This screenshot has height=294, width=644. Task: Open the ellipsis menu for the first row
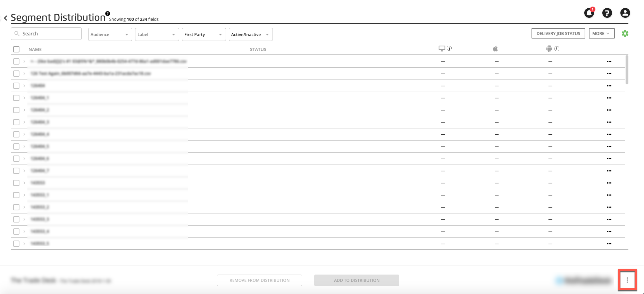[609, 61]
